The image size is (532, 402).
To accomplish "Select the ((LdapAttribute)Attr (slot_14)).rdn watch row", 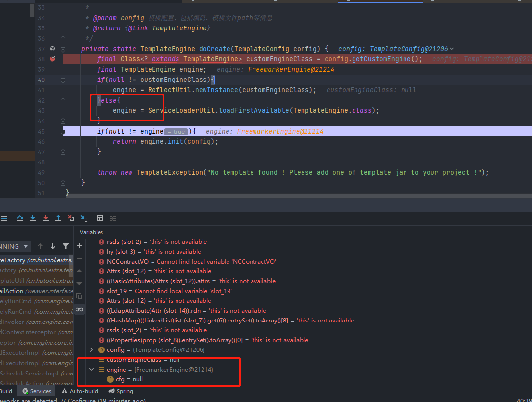I will tap(182, 311).
